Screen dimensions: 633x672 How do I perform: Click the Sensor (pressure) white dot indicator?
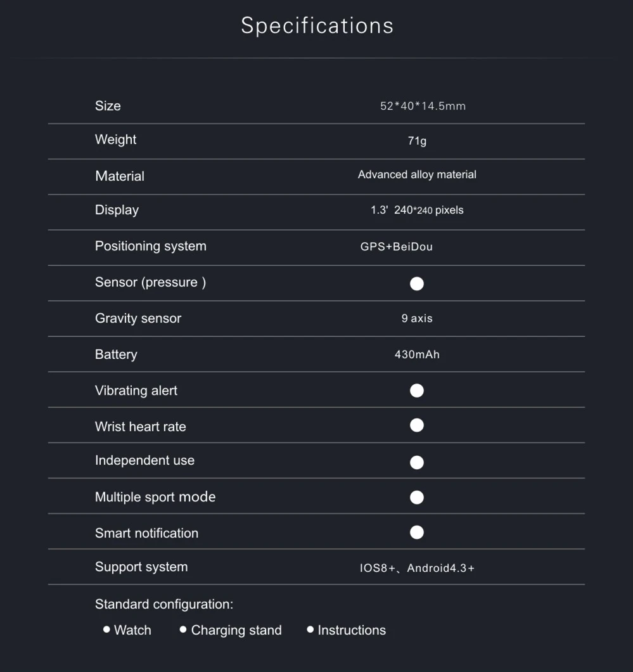[417, 283]
